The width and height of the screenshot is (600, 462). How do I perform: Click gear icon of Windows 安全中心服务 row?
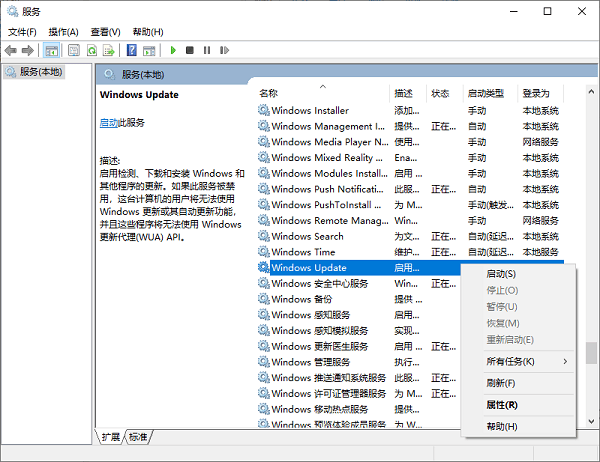click(263, 283)
